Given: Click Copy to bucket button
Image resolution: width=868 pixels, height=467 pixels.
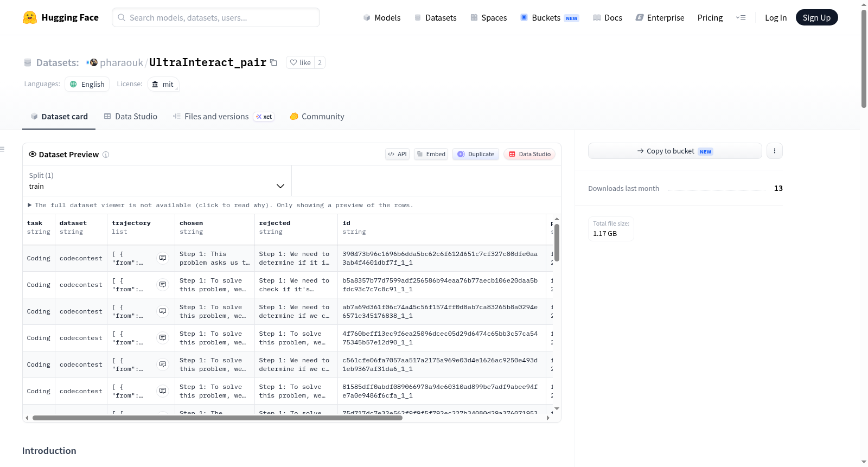Looking at the screenshot, I should pos(675,151).
